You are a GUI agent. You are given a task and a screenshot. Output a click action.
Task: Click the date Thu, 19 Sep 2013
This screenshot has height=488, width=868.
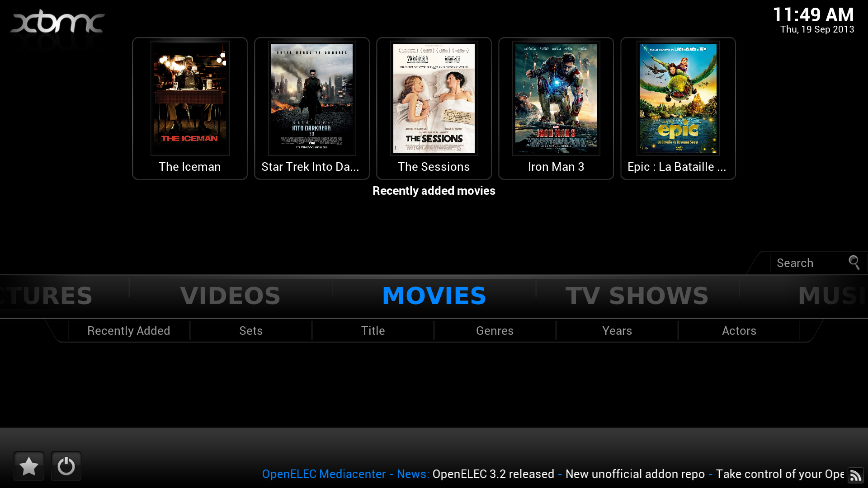point(817,29)
